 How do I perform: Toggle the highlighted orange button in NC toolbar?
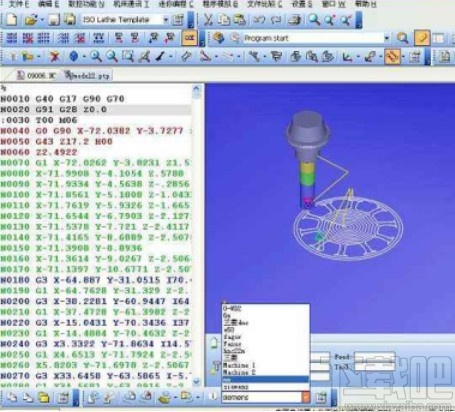189,38
